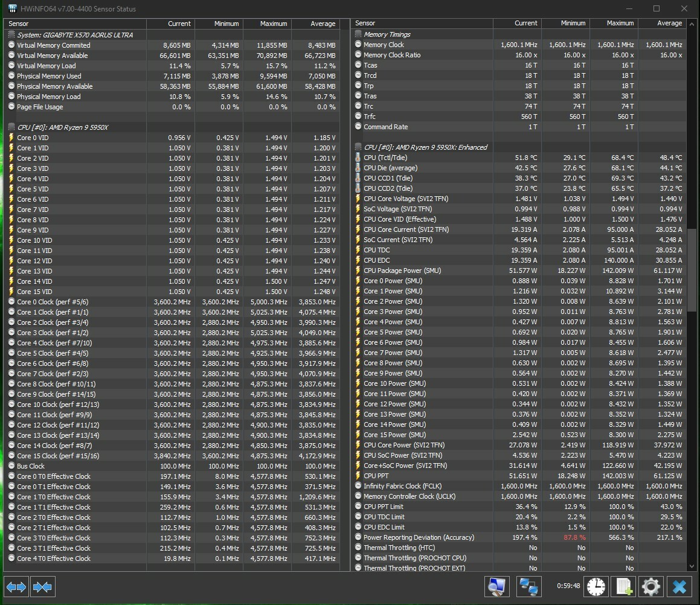Click the Page File Usage round icon
Screen dimensions: 700x605
[x=11, y=107]
